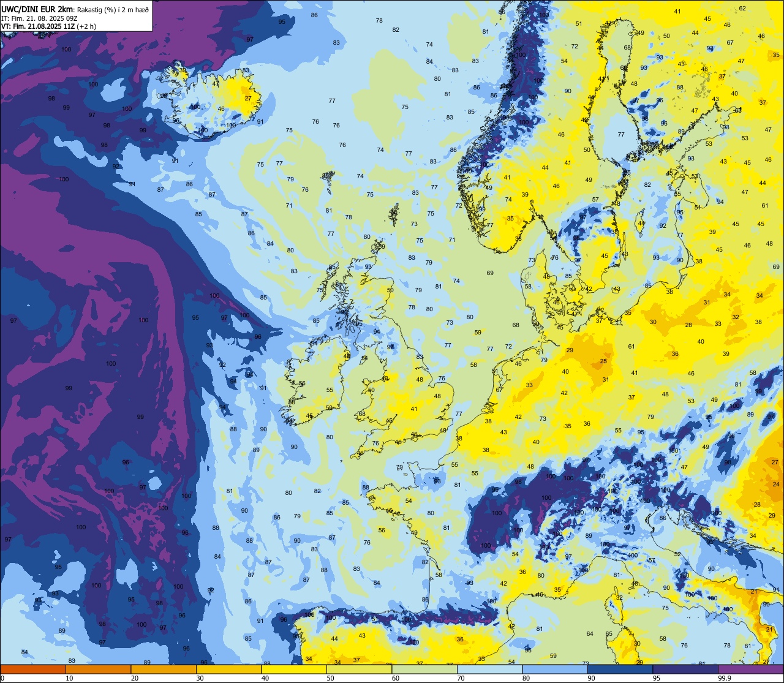Click the 95–99.9 dark navy legend segment

tap(685, 669)
